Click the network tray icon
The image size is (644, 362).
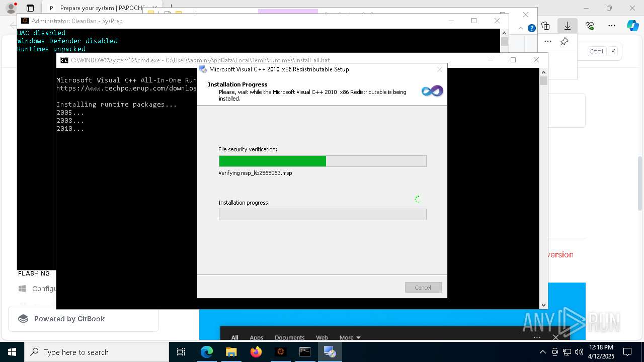click(x=567, y=352)
